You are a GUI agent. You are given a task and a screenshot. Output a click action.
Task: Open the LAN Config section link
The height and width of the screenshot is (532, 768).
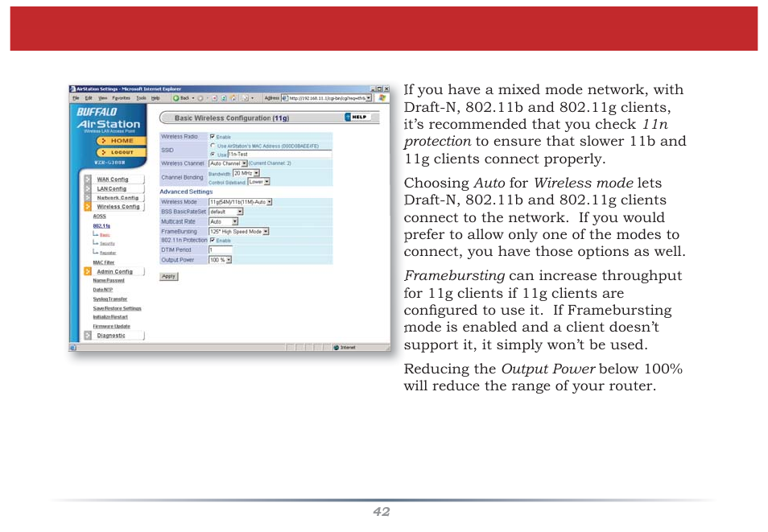tap(112, 188)
